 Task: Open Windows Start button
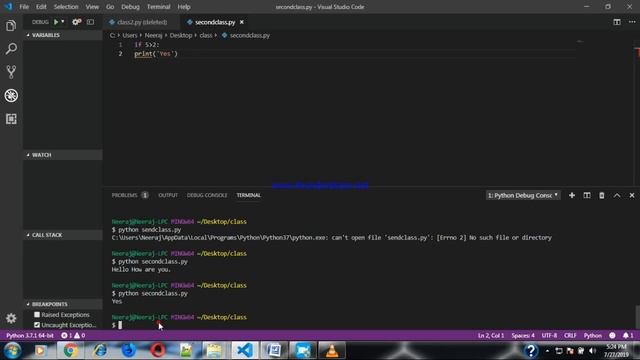tap(12, 350)
